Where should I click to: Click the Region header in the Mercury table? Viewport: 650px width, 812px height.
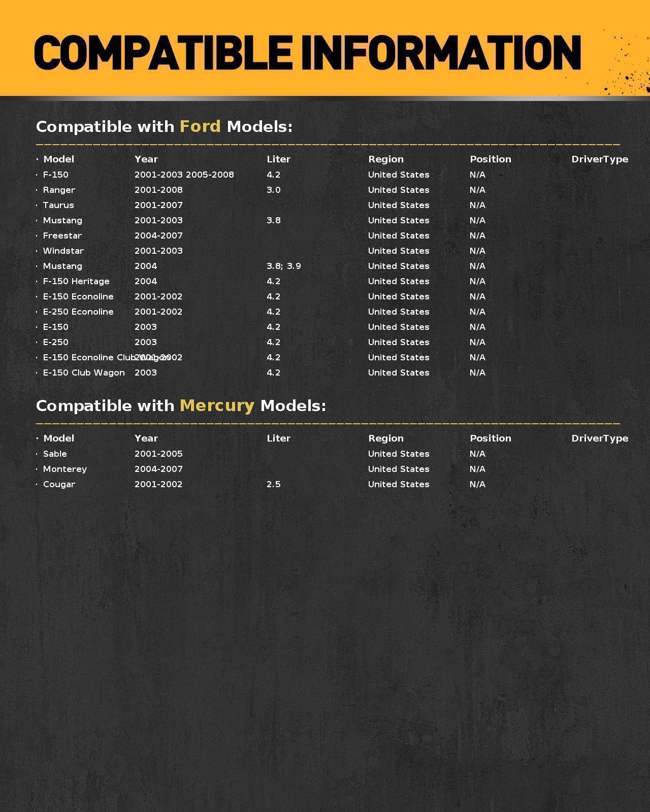(x=386, y=438)
